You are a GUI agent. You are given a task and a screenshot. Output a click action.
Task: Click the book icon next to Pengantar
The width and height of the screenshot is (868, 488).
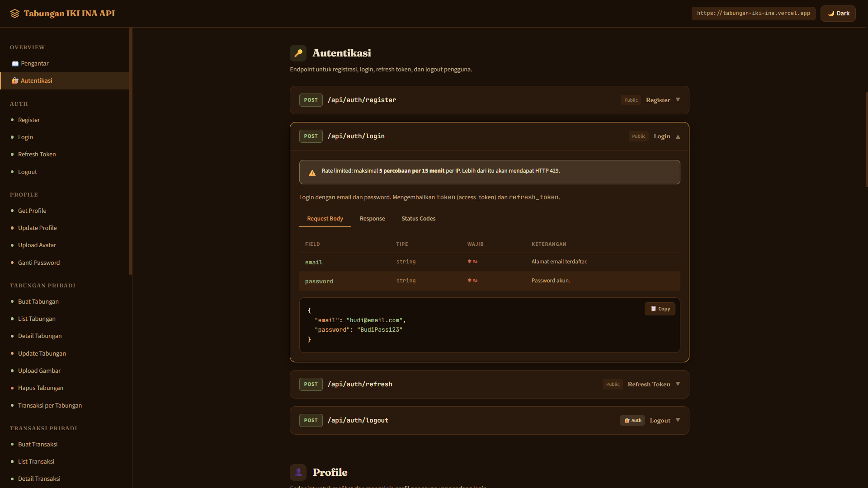point(15,64)
